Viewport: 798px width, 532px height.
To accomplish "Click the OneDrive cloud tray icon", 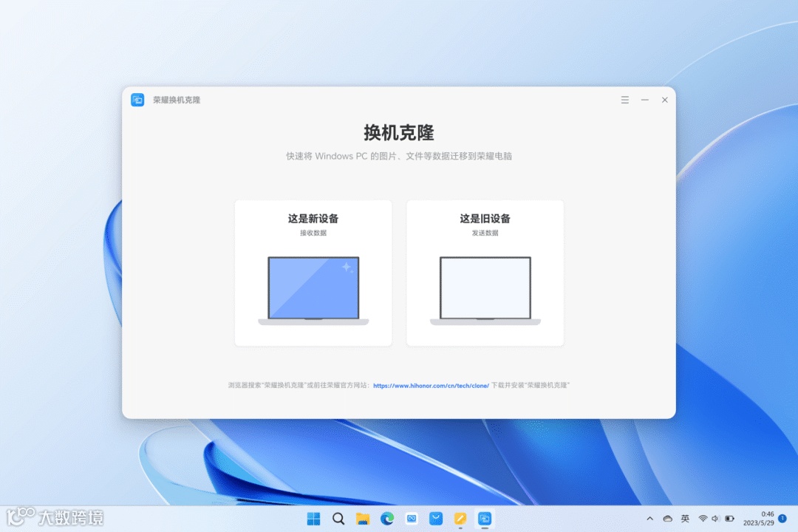I will tap(668, 519).
